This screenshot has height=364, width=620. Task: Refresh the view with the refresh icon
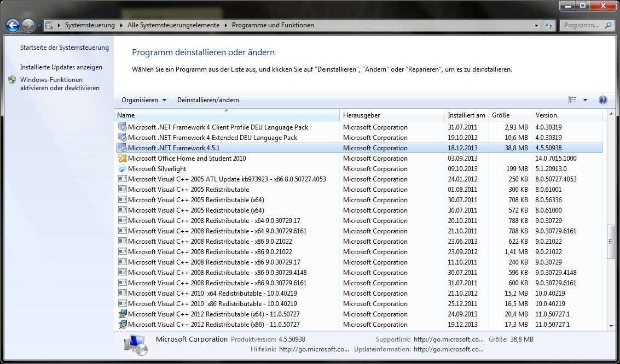pyautogui.click(x=549, y=25)
